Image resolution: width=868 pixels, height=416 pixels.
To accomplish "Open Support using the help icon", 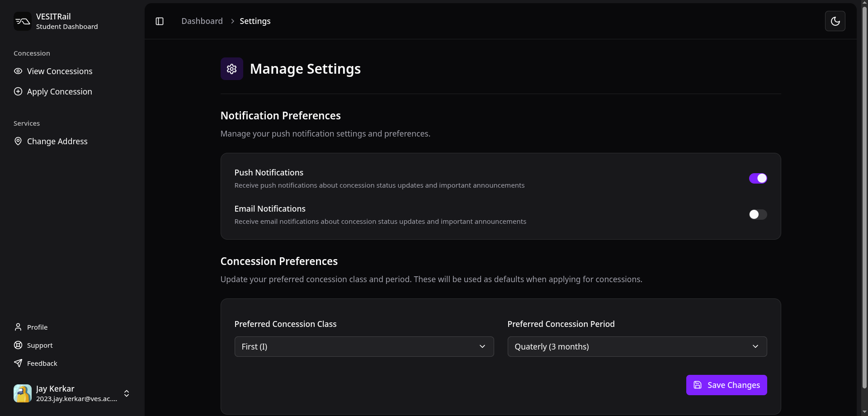I will click(18, 345).
